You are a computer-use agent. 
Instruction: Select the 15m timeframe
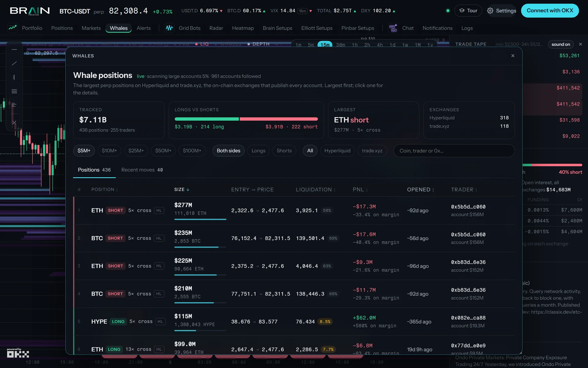pos(325,45)
